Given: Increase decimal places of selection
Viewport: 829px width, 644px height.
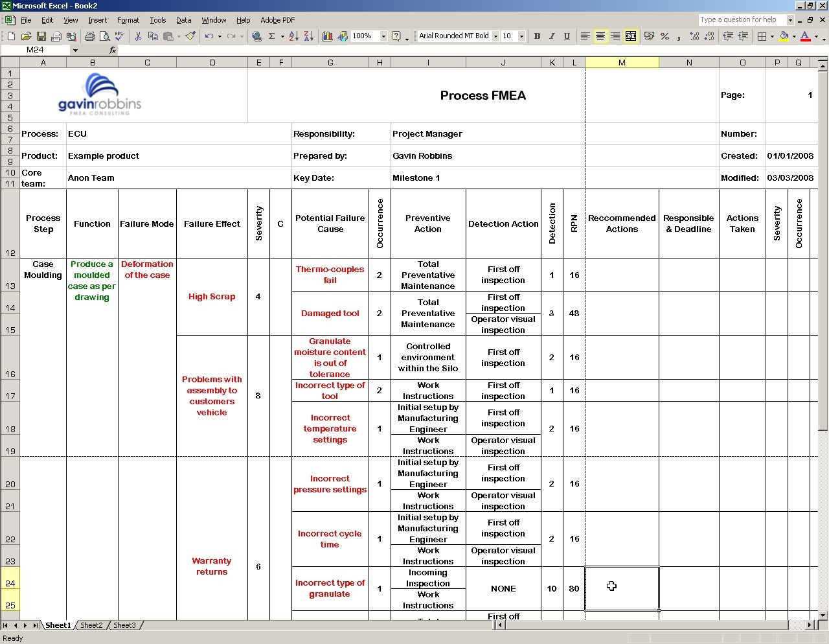Looking at the screenshot, I should point(694,36).
